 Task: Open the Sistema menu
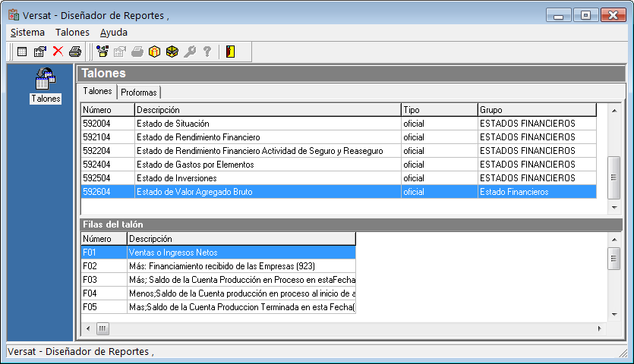27,33
